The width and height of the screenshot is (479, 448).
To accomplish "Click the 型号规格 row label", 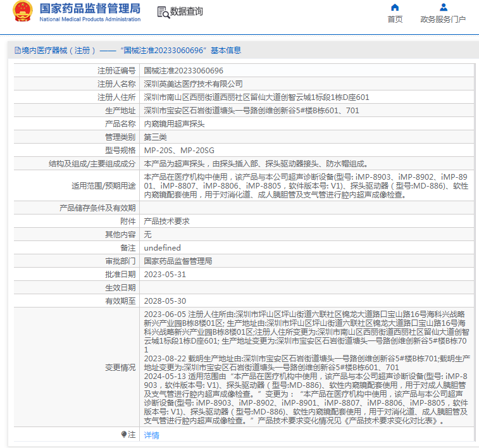I will tap(120, 151).
